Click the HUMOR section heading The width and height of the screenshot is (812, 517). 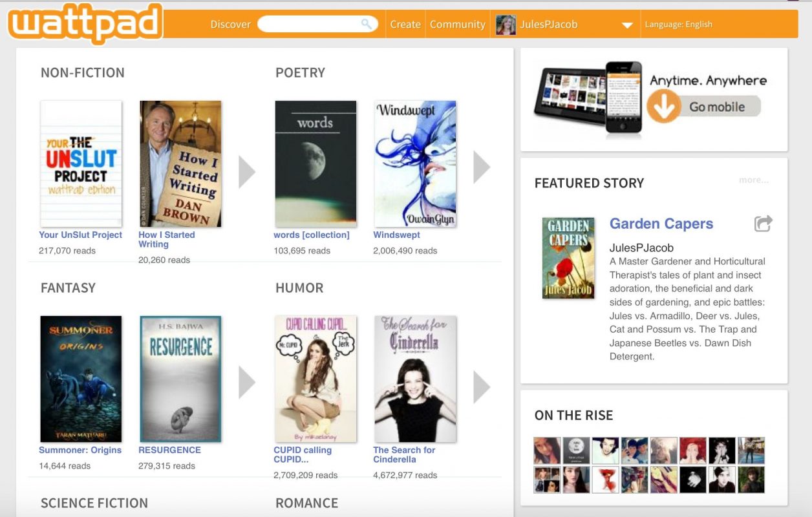299,288
